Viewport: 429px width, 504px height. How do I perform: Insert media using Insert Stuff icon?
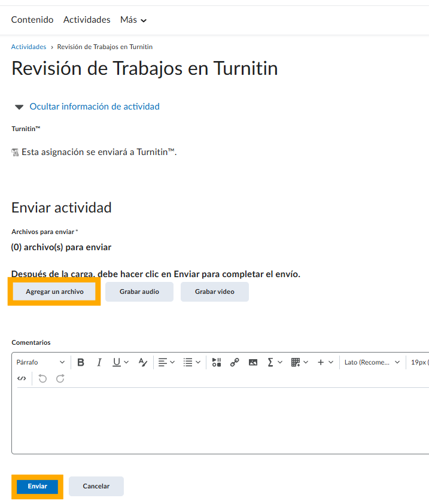coord(217,362)
